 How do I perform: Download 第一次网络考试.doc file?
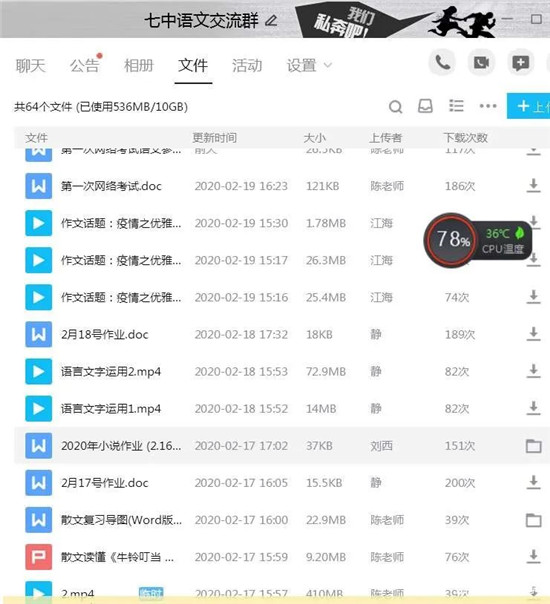pyautogui.click(x=533, y=186)
